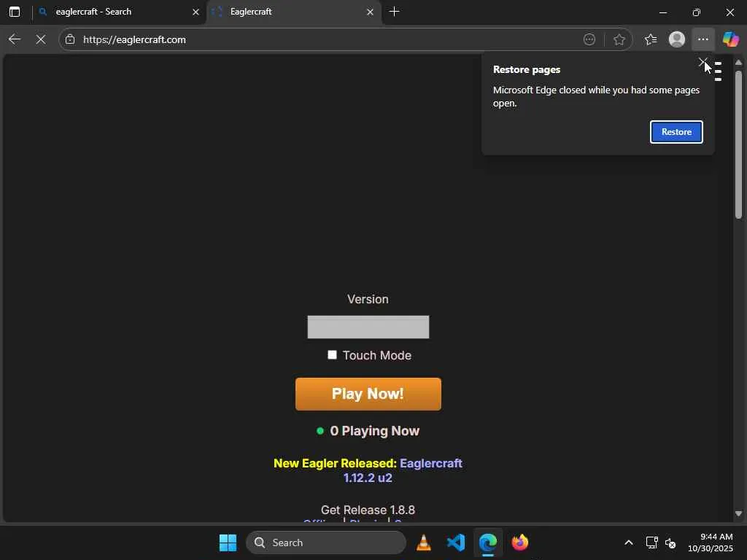Open the feedback smiley icon
The image size is (747, 560).
pyautogui.click(x=589, y=39)
